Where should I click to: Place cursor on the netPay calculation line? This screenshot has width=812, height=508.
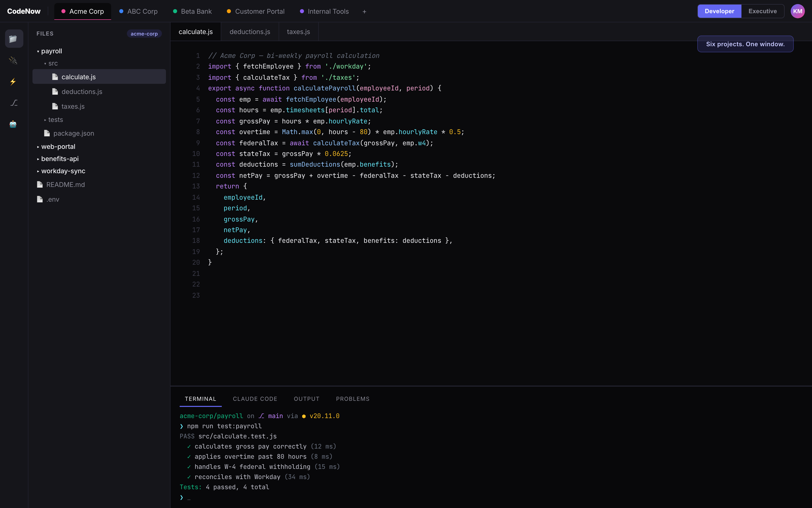pos(355,176)
